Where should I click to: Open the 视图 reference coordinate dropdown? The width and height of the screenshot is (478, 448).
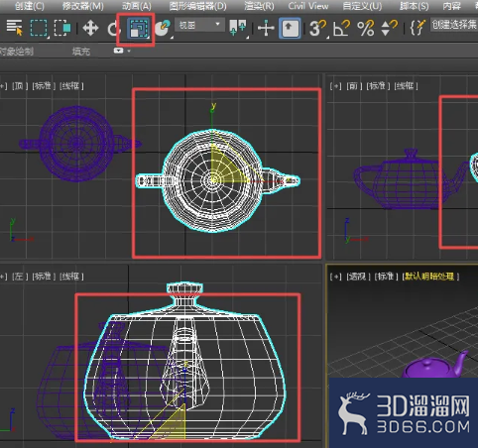point(199,25)
